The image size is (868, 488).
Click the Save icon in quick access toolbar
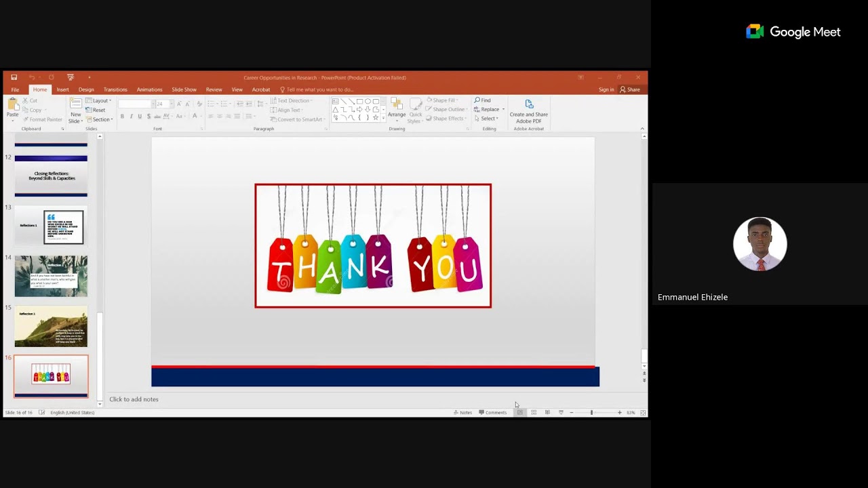click(x=14, y=77)
